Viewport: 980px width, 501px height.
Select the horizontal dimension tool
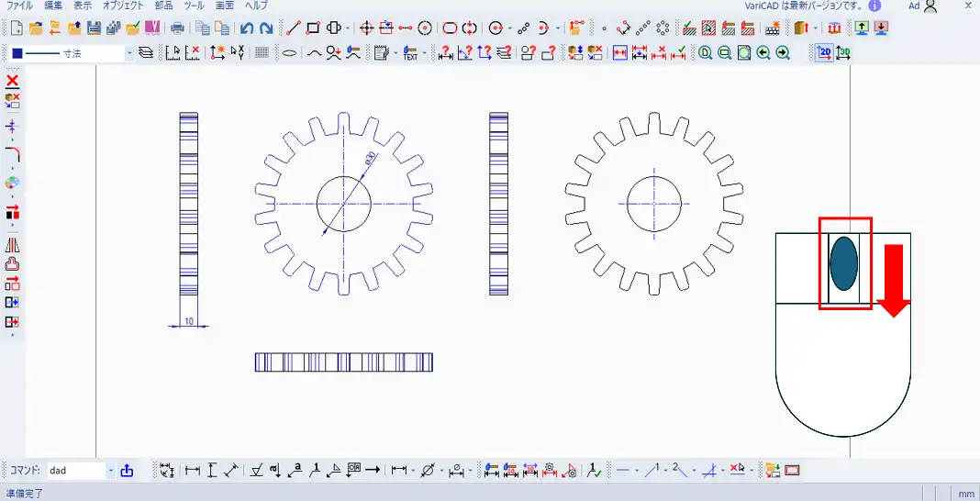[193, 471]
